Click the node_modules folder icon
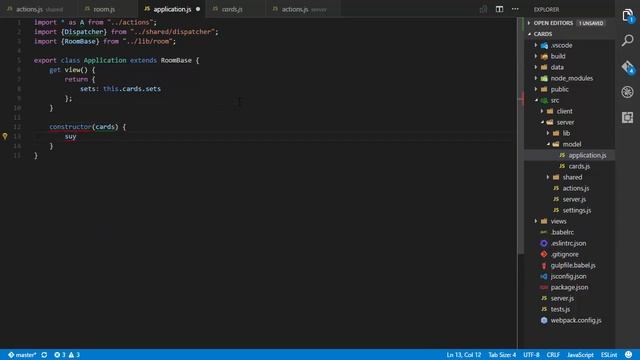The height and width of the screenshot is (360, 640). pos(544,78)
